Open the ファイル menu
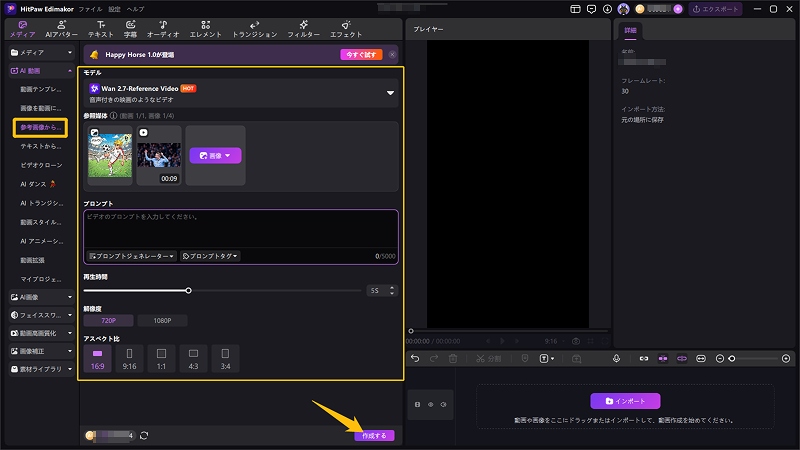 [90, 9]
